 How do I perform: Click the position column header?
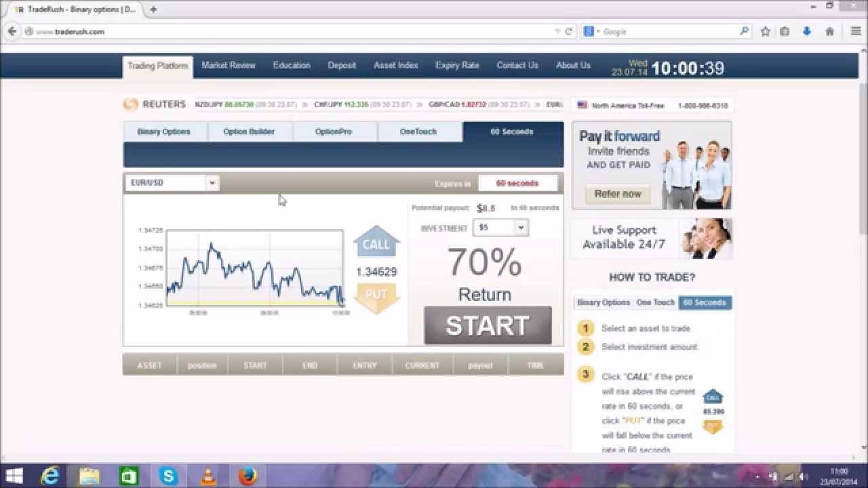pos(202,365)
